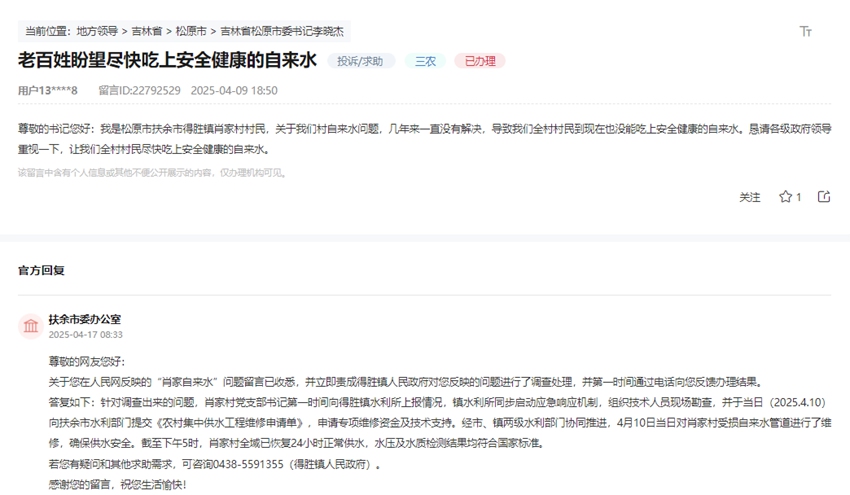Click the user name 用户13****8

(47, 90)
